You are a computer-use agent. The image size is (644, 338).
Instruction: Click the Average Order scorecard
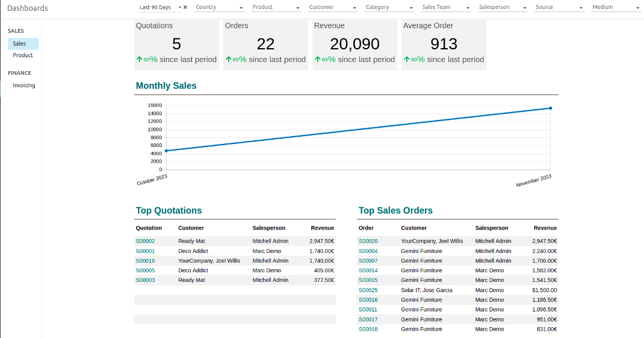point(444,44)
